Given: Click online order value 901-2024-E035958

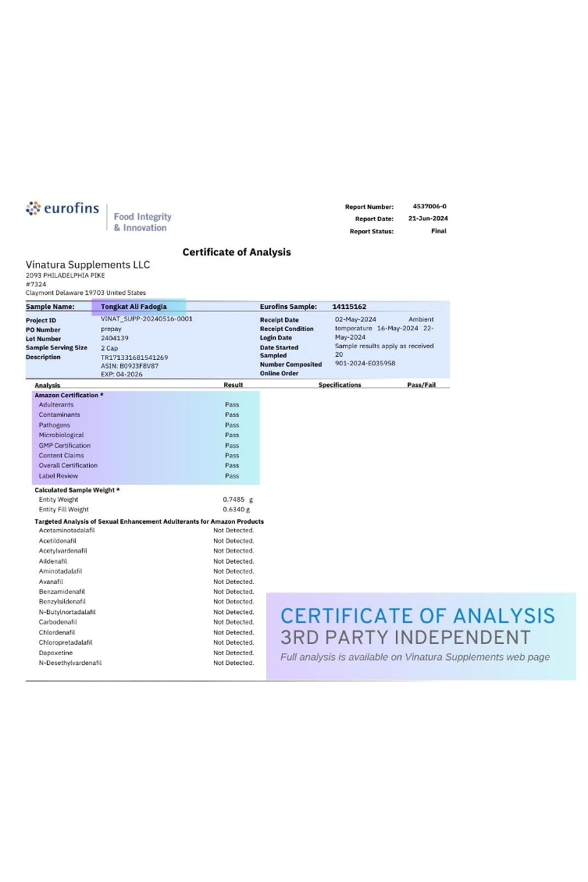Looking at the screenshot, I should tap(365, 363).
